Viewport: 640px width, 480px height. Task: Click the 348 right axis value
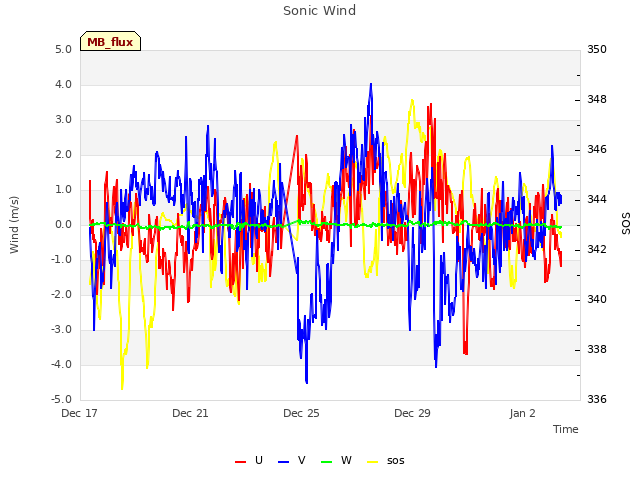click(x=597, y=99)
